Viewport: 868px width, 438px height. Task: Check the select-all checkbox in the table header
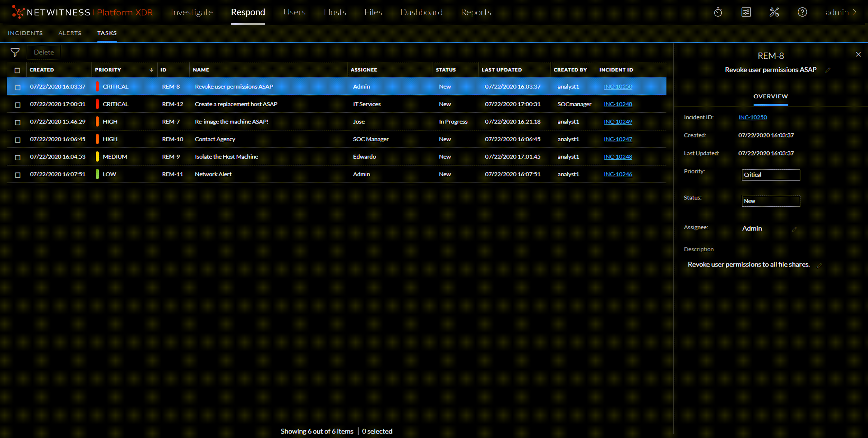coord(18,70)
